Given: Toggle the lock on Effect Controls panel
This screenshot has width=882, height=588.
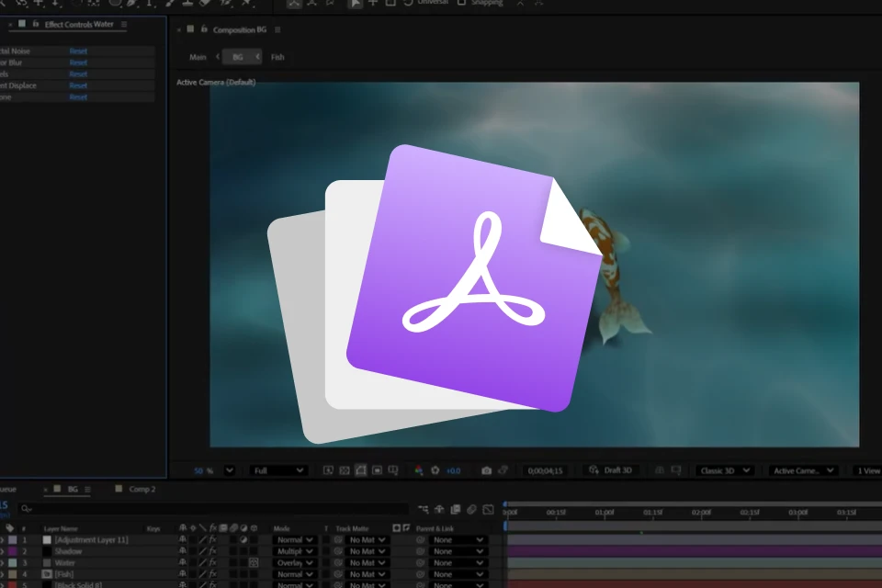Looking at the screenshot, I should click(36, 24).
